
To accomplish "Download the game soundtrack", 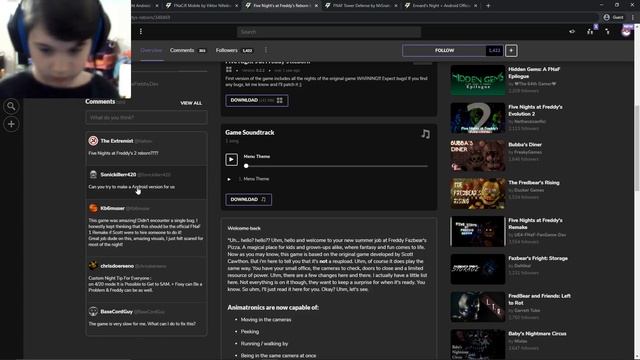I will 249,200.
